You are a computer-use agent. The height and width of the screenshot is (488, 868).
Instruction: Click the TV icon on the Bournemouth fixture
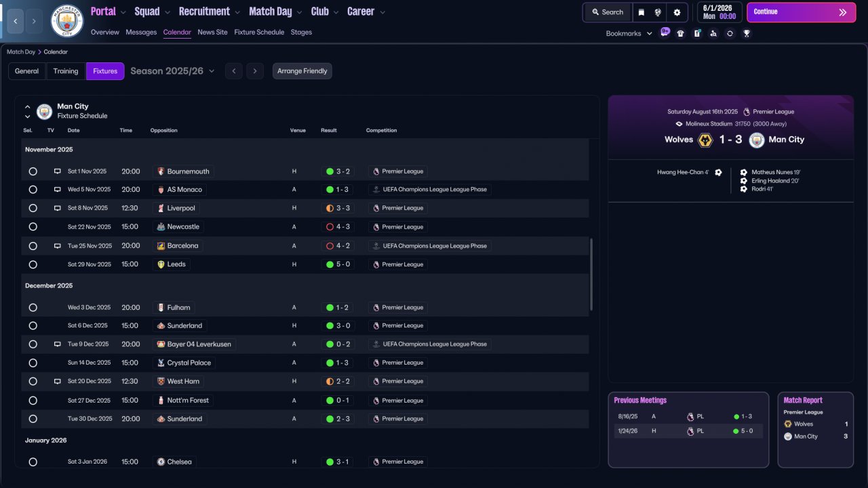tap(58, 171)
